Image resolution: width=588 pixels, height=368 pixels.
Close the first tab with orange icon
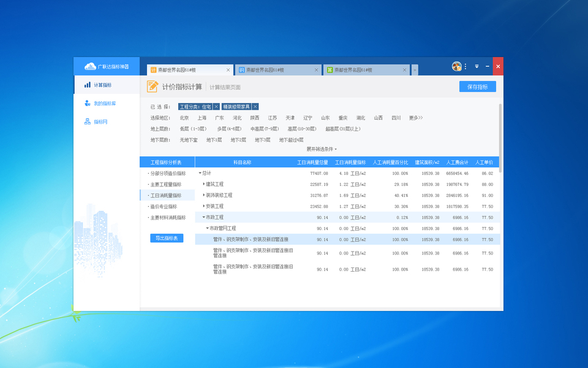228,70
